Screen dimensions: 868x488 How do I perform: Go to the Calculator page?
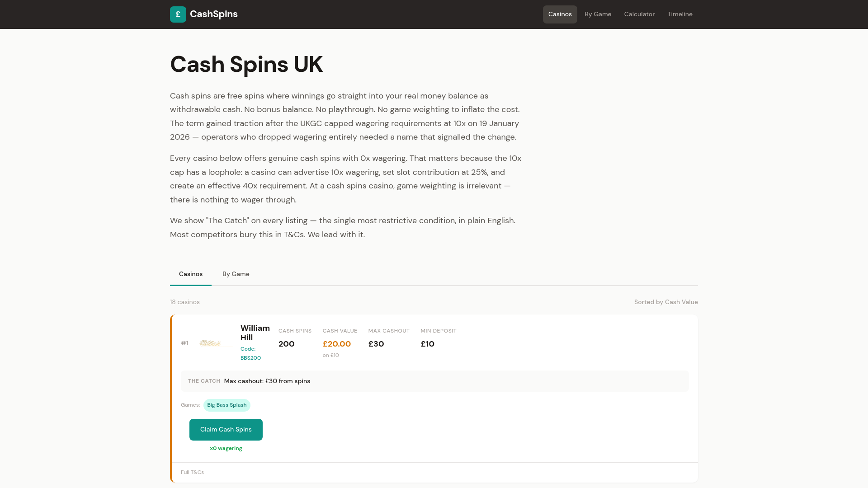(x=639, y=14)
